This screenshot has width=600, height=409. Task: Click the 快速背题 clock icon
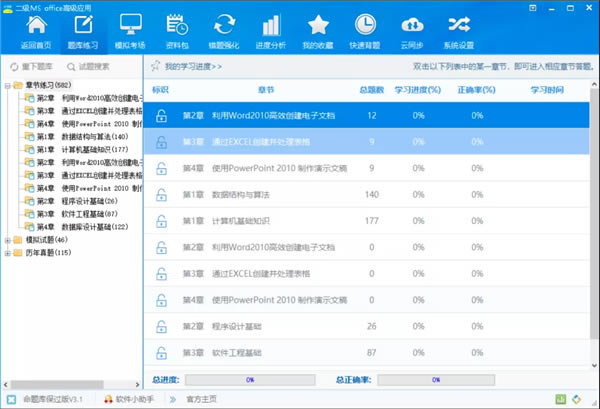coord(365,26)
